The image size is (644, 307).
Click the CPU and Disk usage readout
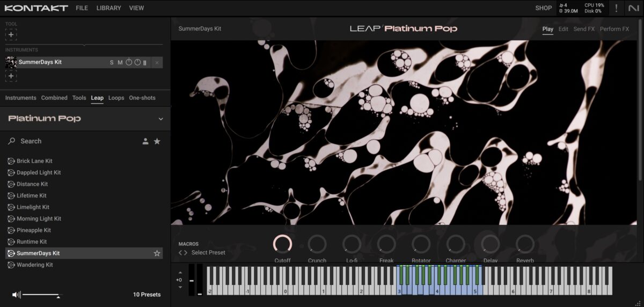[x=594, y=8]
